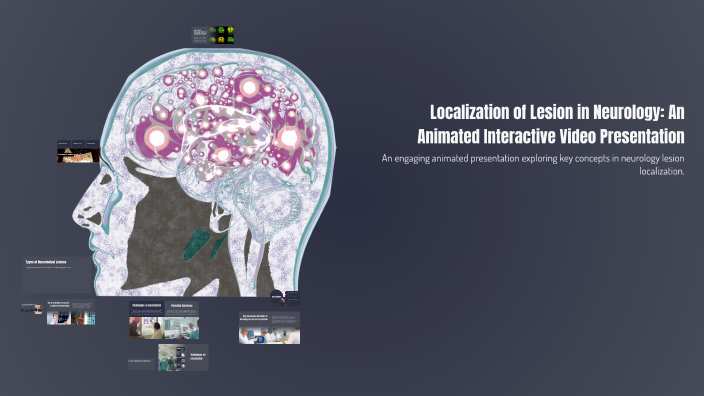Open the small text-only slide left of surgeons
The image size is (704, 396).
tap(141, 364)
